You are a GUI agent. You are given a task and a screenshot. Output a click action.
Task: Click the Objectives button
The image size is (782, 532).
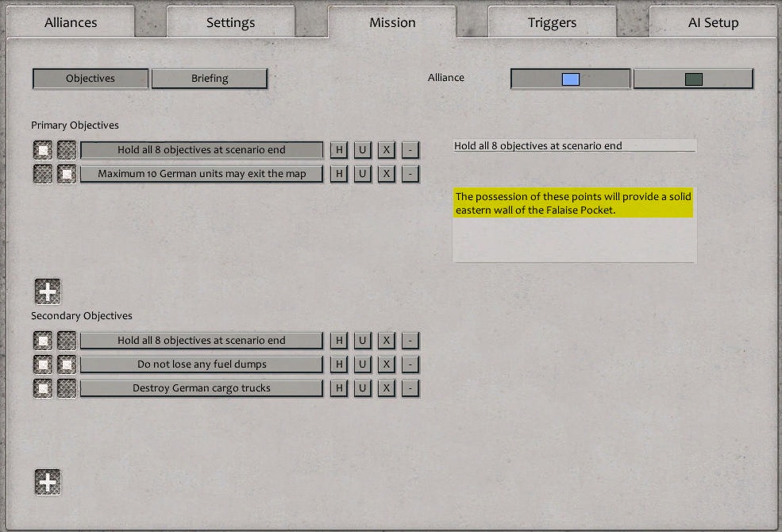point(90,79)
